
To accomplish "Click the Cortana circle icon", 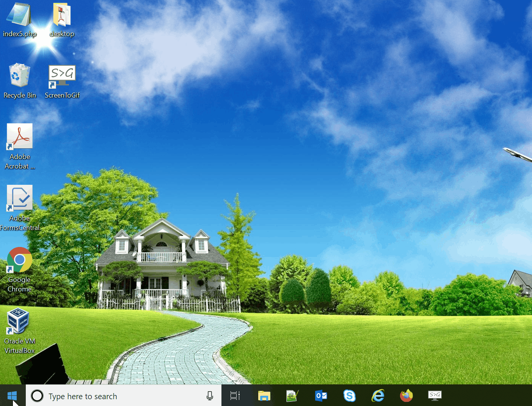I will (x=37, y=396).
